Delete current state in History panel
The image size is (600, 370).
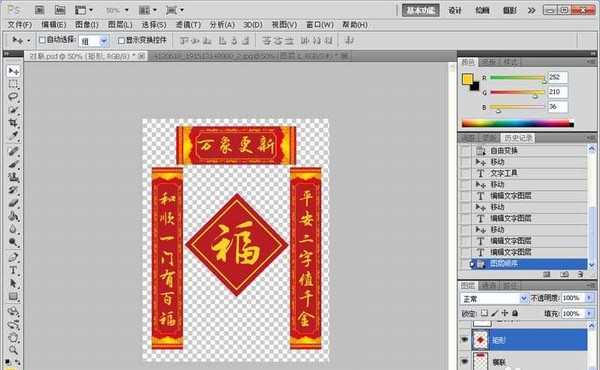(x=581, y=274)
